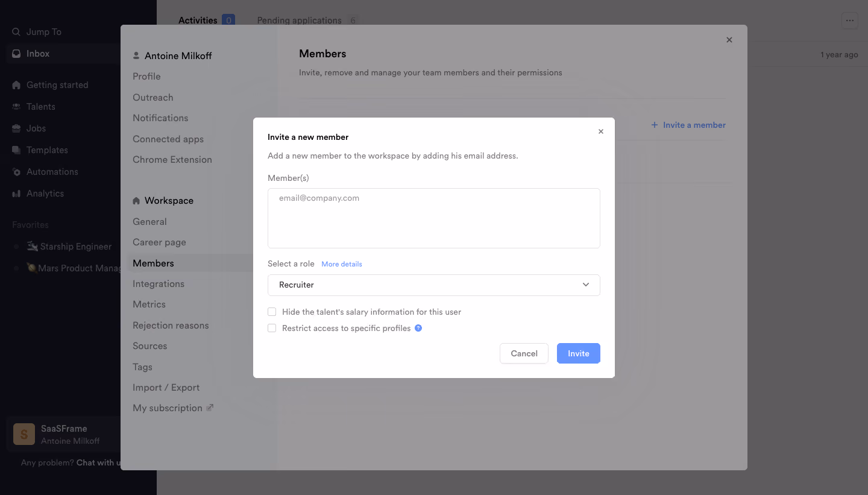Open Import / Export settings

coord(166,388)
